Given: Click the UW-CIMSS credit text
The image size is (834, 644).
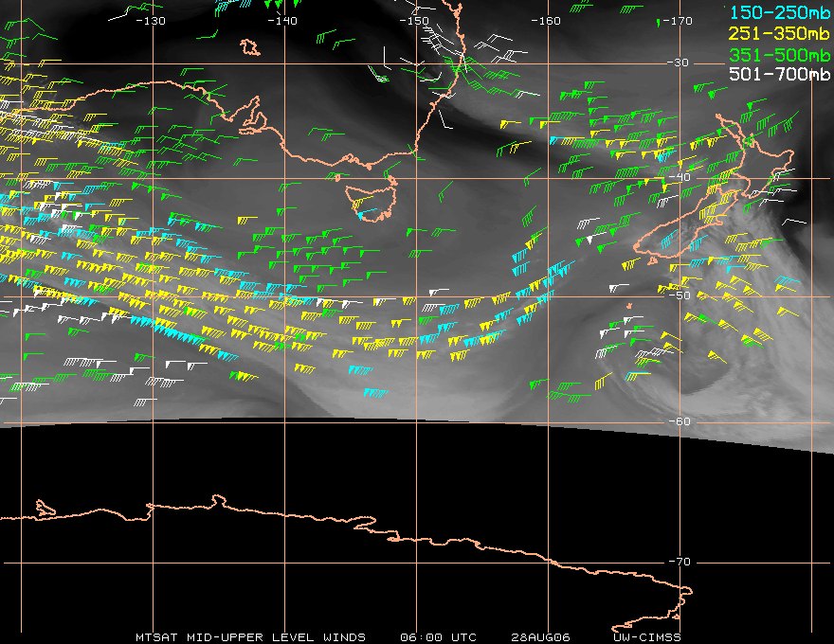Looking at the screenshot, I should [646, 637].
